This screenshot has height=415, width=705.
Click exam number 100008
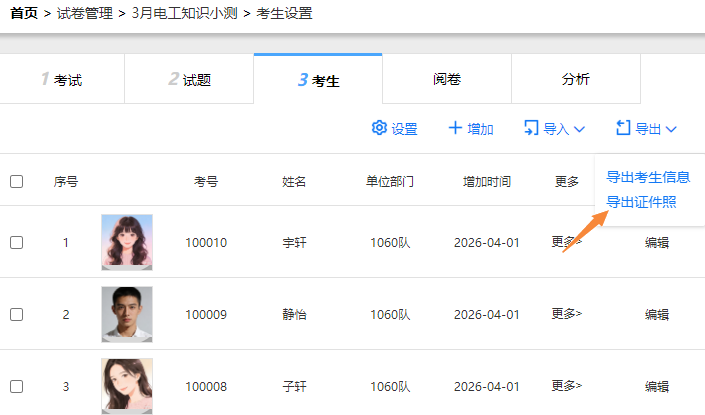[206, 387]
